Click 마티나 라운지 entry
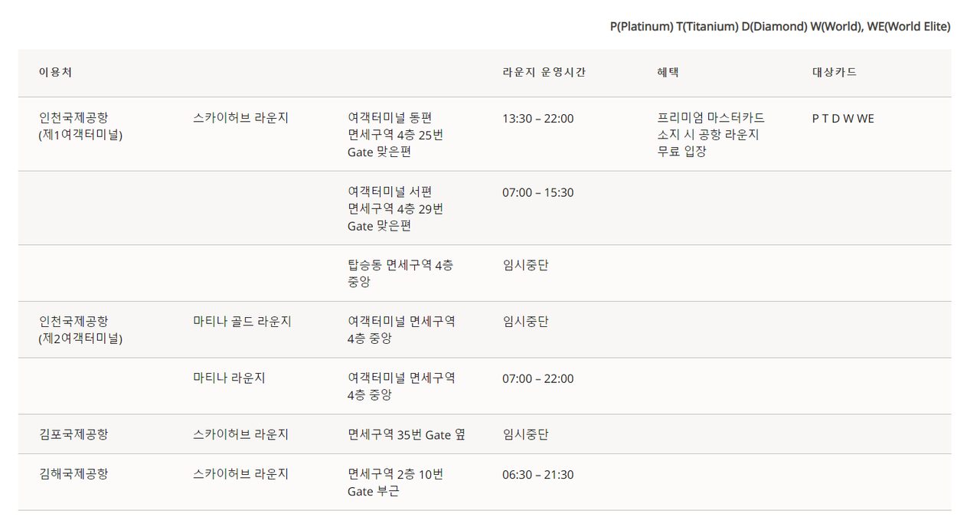 (x=229, y=378)
